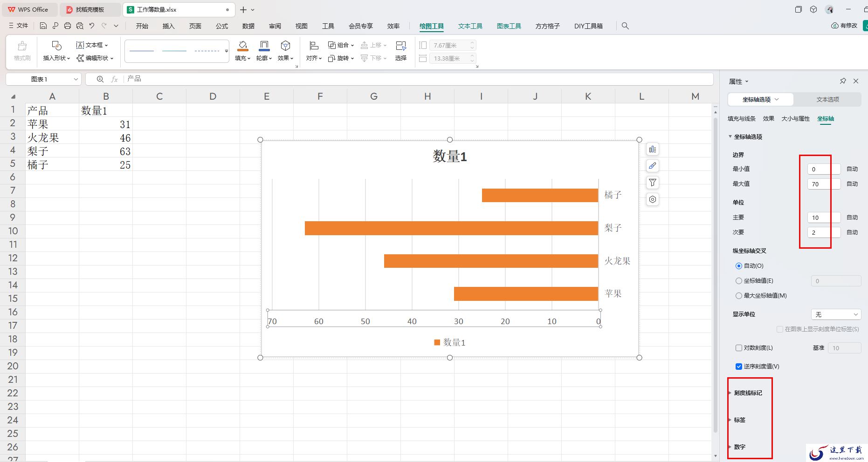868x462 pixels.
Task: Click 自动 button next to 主要 unit
Action: coord(852,217)
